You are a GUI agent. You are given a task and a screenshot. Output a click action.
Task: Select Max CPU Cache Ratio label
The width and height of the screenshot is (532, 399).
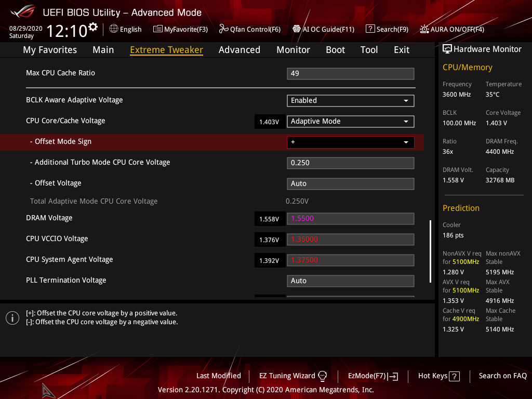[x=60, y=73]
